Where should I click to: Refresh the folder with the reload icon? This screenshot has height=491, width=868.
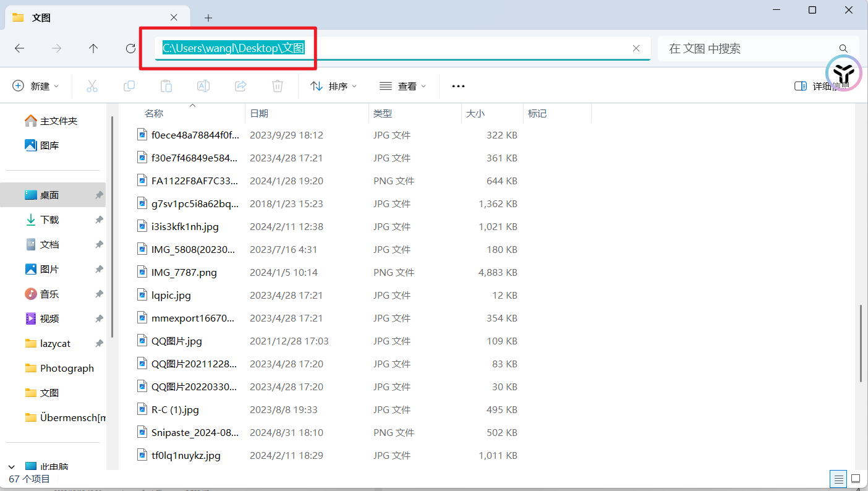pyautogui.click(x=130, y=48)
